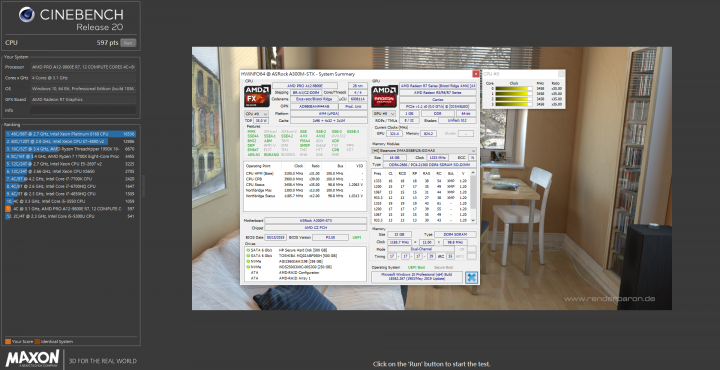Click the TDP value box

261,121
